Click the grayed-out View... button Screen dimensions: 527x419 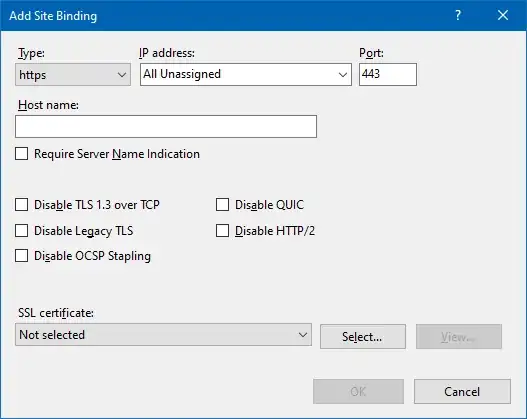point(459,336)
